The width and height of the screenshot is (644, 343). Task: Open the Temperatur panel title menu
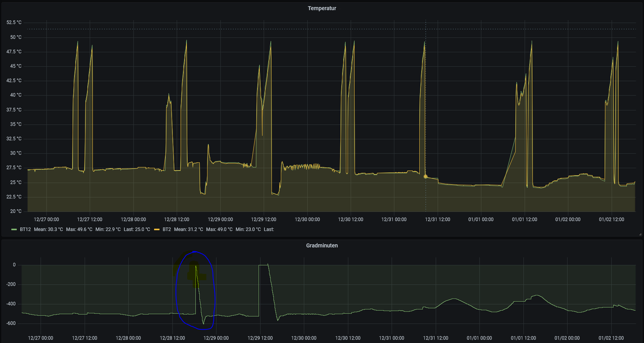coord(322,8)
